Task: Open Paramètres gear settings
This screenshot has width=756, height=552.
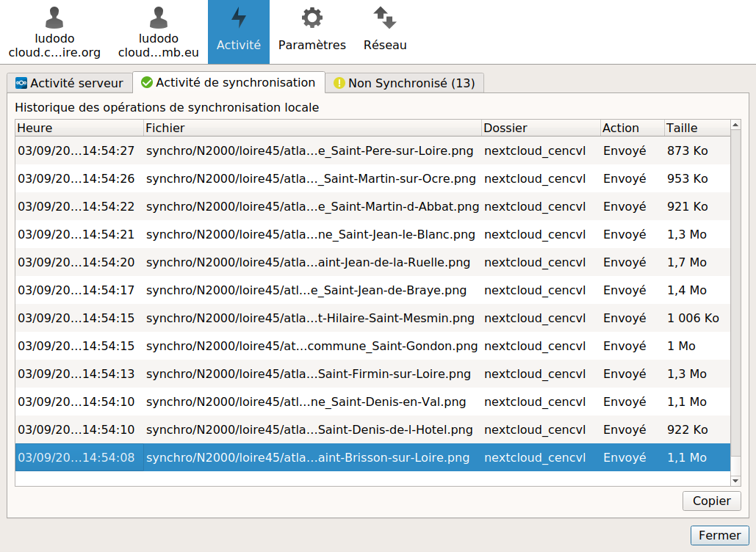Action: (312, 31)
